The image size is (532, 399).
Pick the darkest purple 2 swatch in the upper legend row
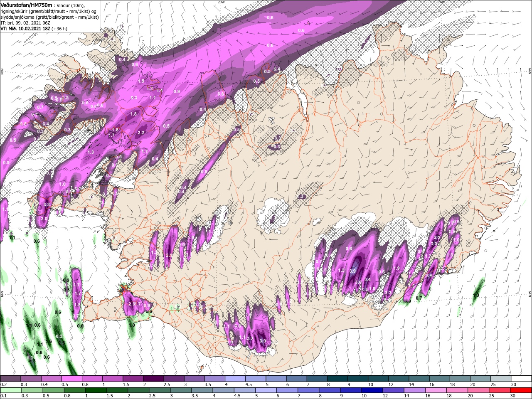(x=153, y=379)
